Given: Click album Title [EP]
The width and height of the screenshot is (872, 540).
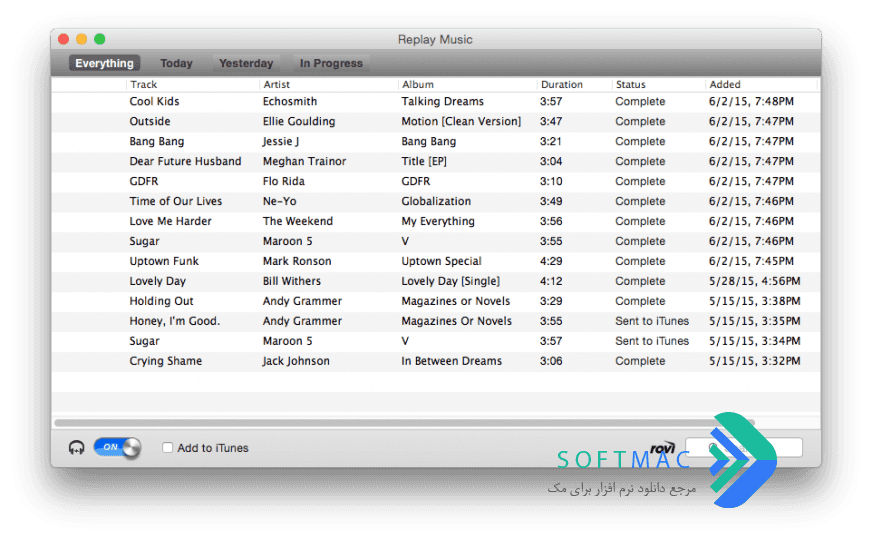Looking at the screenshot, I should pos(424,161).
